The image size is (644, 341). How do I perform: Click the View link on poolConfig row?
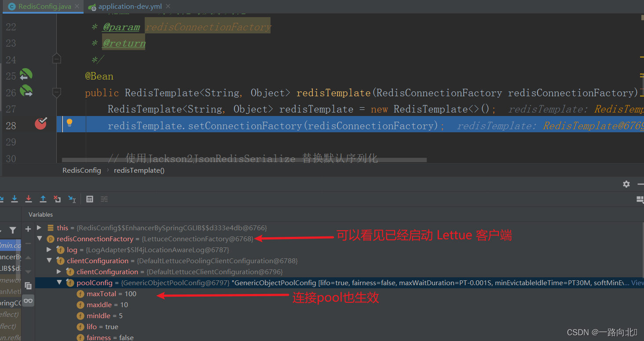(x=637, y=283)
